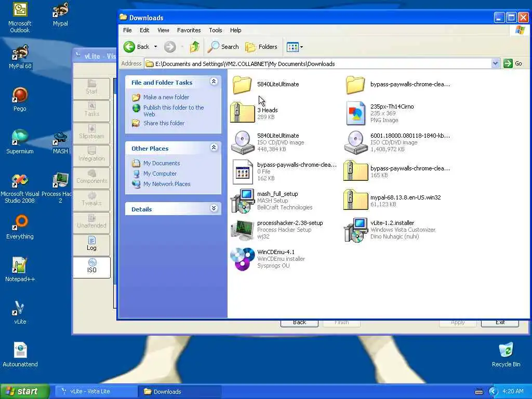Click Make a new folder link
This screenshot has height=399, width=532.
tap(166, 97)
